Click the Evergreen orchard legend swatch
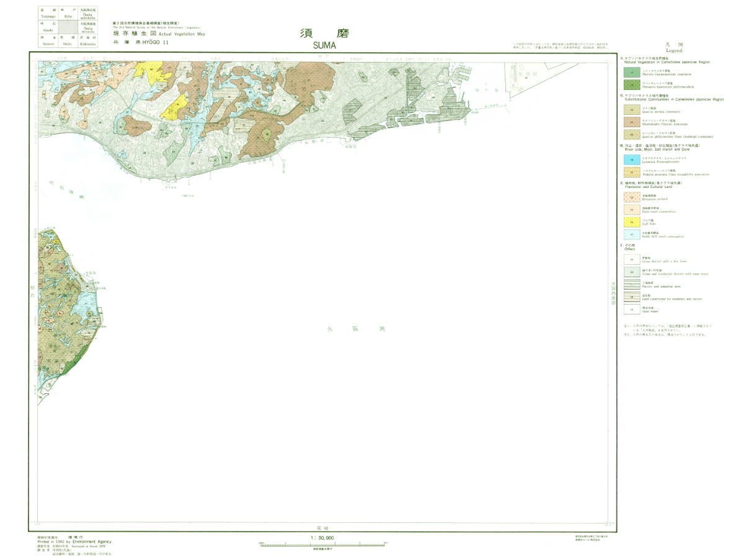Viewport: 756px width, 557px height. [x=631, y=197]
